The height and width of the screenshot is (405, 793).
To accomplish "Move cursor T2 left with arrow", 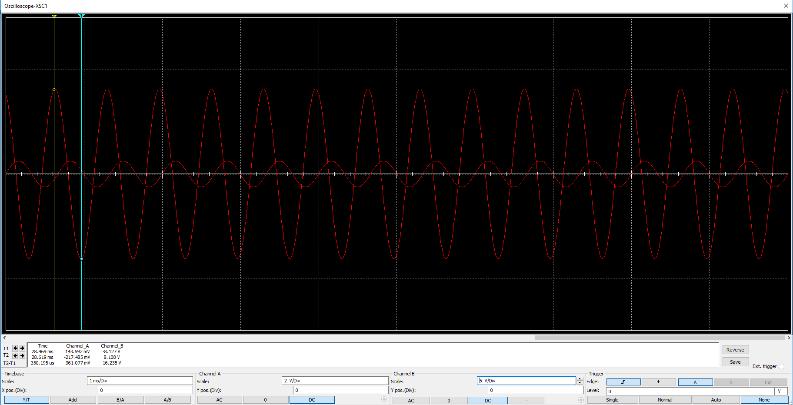I will coord(15,356).
